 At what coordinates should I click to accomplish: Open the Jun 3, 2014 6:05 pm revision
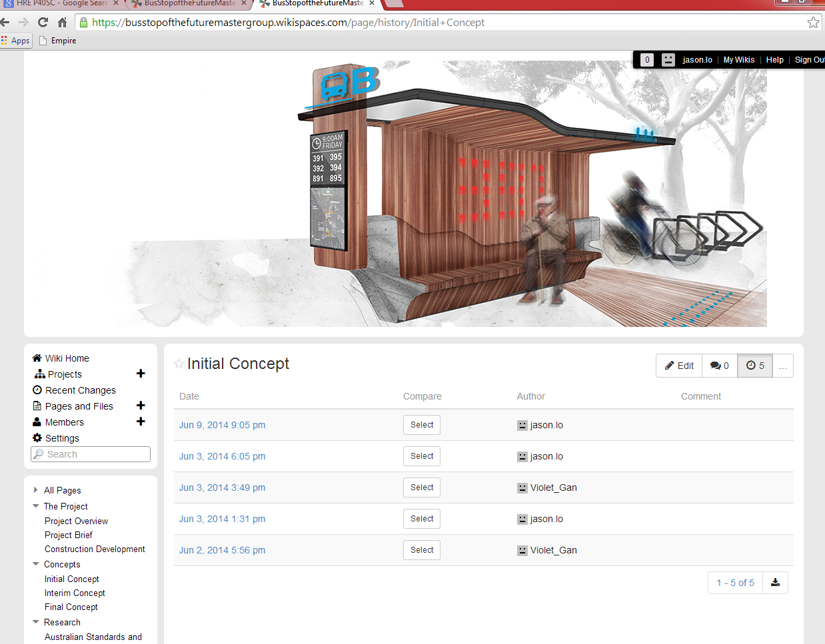(x=222, y=456)
